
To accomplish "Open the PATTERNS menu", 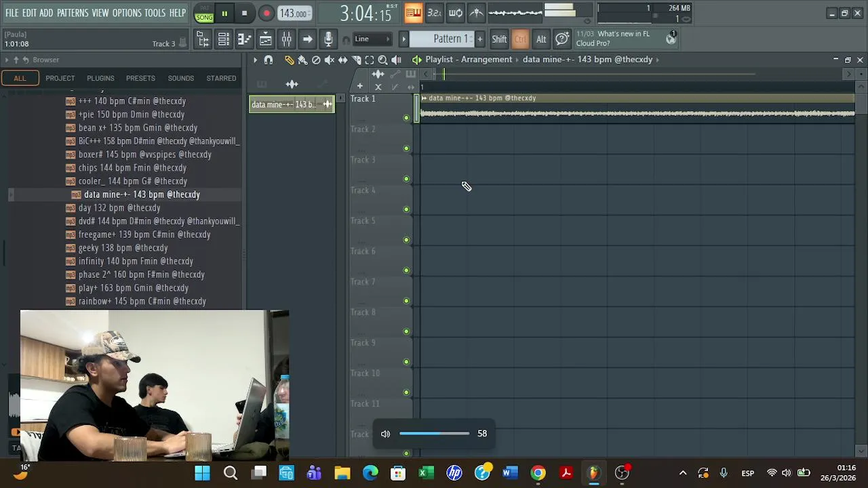I will point(73,13).
